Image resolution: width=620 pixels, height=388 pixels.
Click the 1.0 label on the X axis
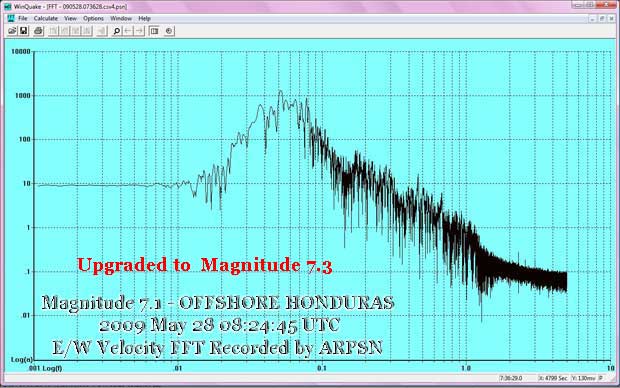[466, 368]
